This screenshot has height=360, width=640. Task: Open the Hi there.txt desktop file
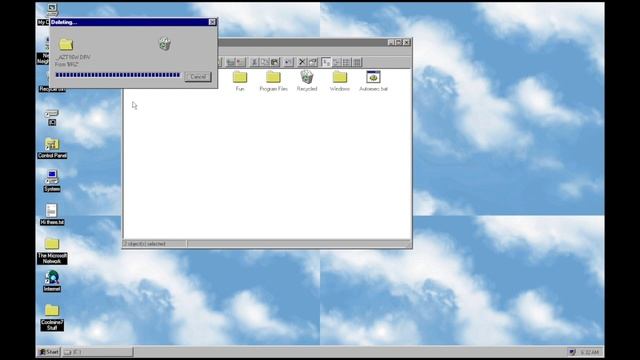pos(52,215)
